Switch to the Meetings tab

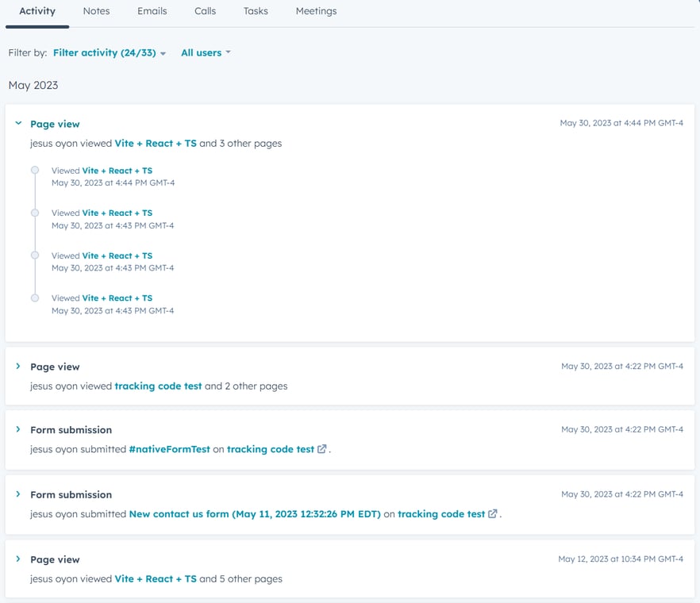click(x=316, y=11)
